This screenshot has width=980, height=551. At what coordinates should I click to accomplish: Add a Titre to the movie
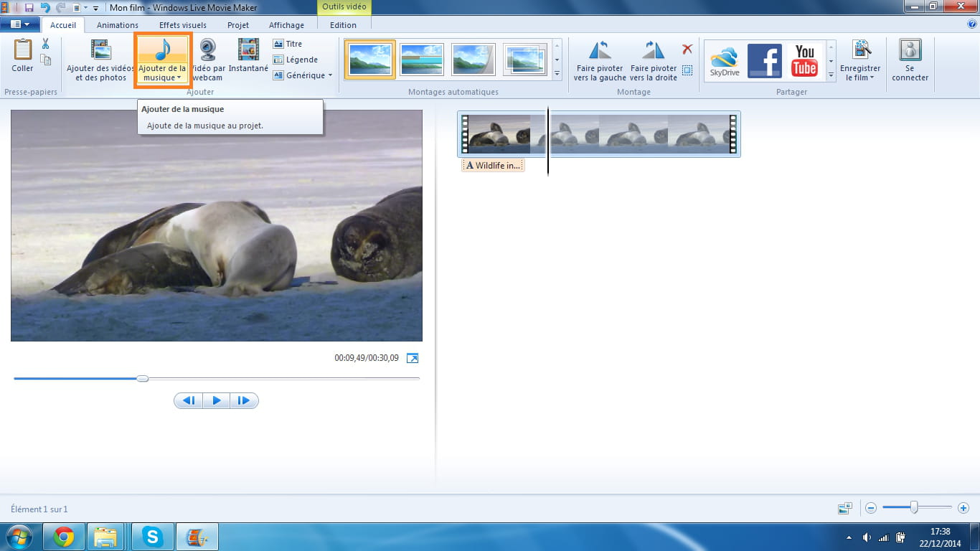point(288,44)
